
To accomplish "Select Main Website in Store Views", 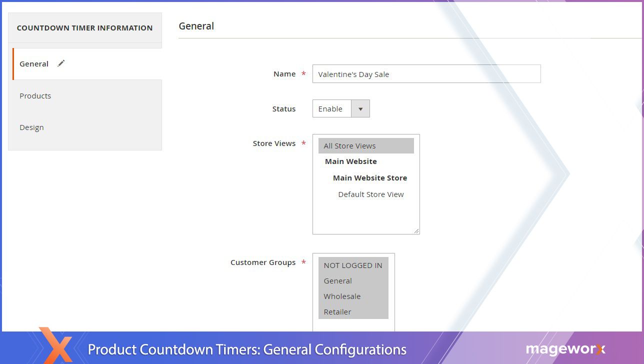I will [351, 161].
